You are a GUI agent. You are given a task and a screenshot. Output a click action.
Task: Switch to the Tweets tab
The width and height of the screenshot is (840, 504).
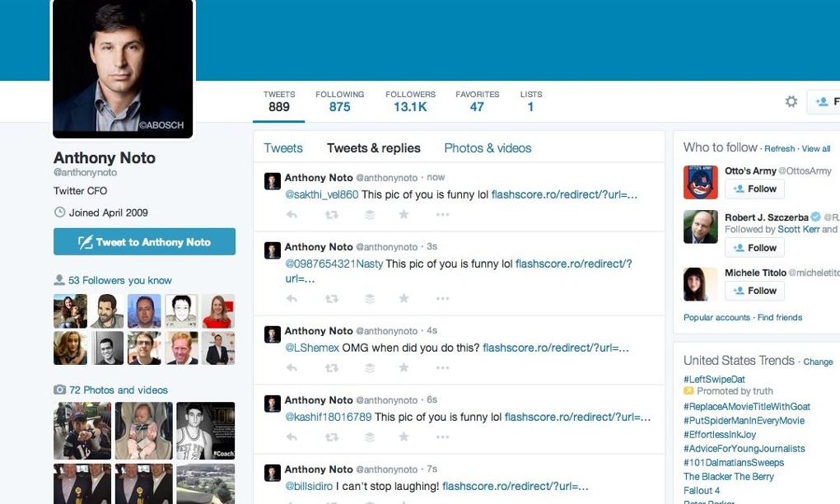coord(283,148)
